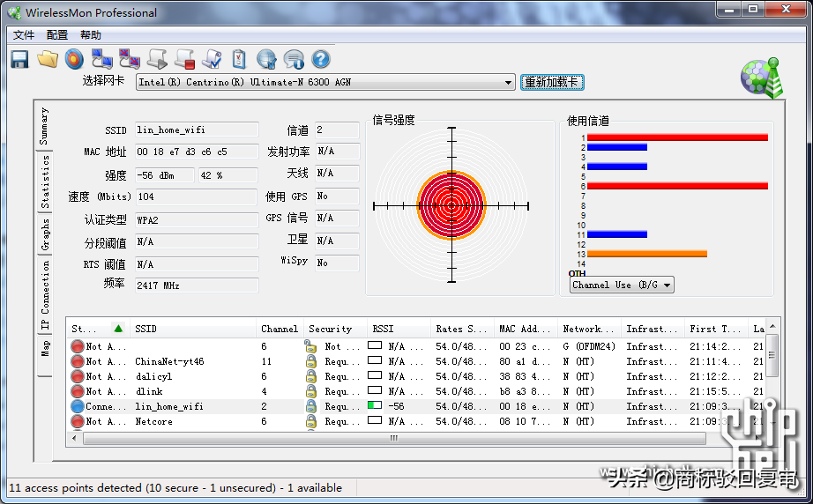Click channel 13 orange usage bar

coord(647,254)
